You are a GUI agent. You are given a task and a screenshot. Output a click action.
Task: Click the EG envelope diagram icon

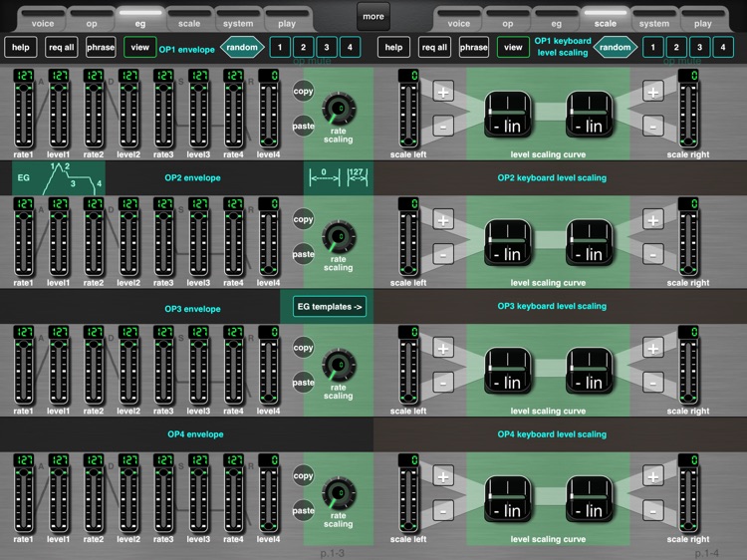point(59,177)
